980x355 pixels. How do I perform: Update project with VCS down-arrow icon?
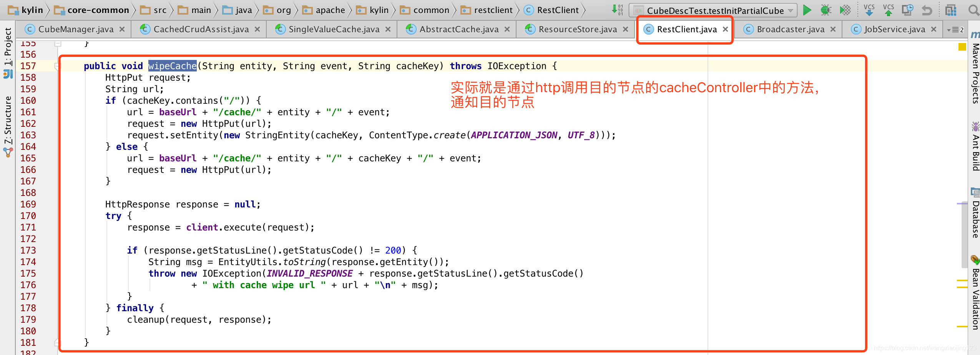point(869,10)
